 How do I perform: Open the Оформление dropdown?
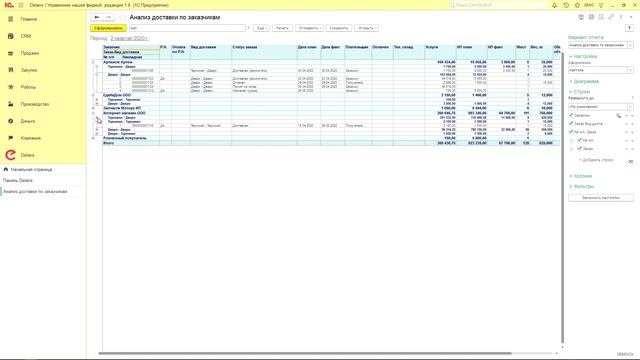click(x=631, y=70)
